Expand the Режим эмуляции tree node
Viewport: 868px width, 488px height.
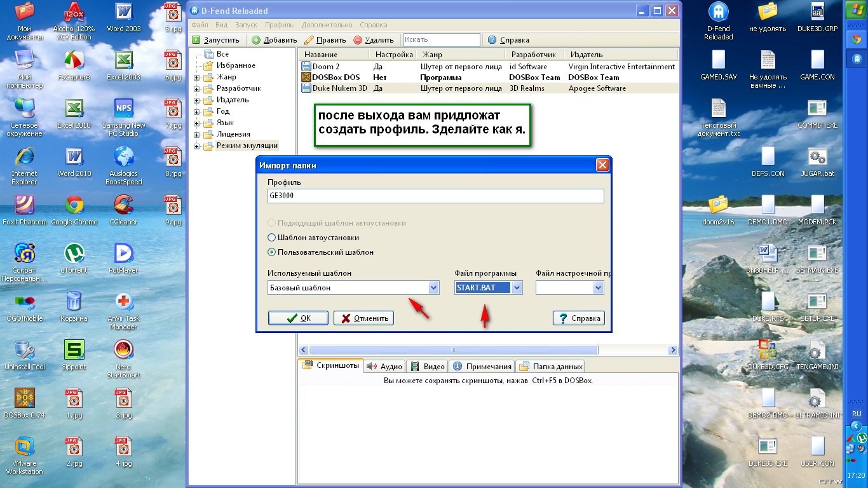click(197, 146)
